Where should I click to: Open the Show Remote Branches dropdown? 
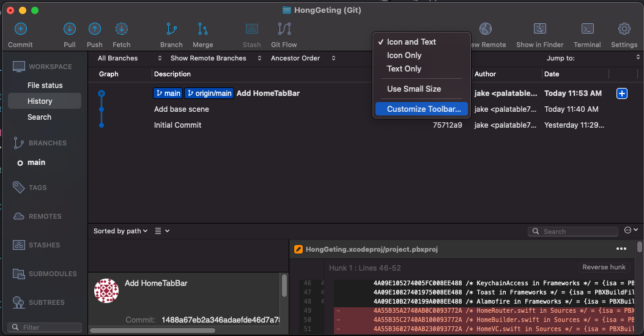[216, 58]
